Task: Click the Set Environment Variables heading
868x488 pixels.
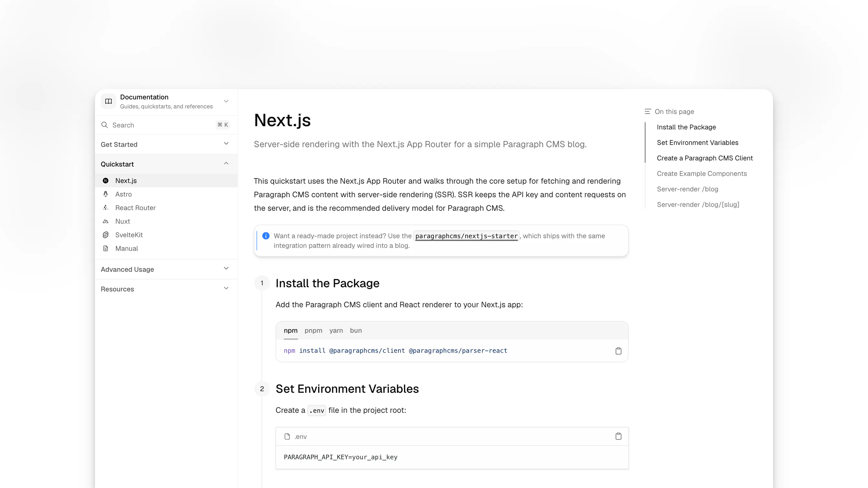Action: pos(347,389)
